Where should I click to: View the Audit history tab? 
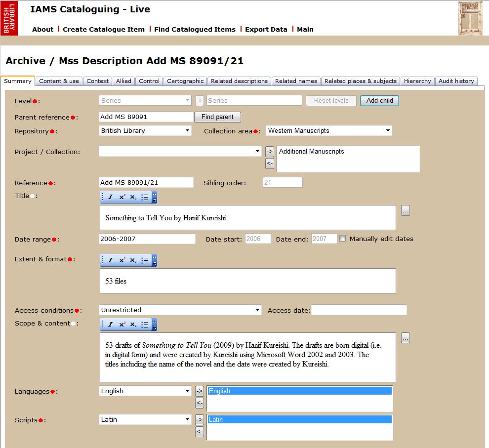456,81
